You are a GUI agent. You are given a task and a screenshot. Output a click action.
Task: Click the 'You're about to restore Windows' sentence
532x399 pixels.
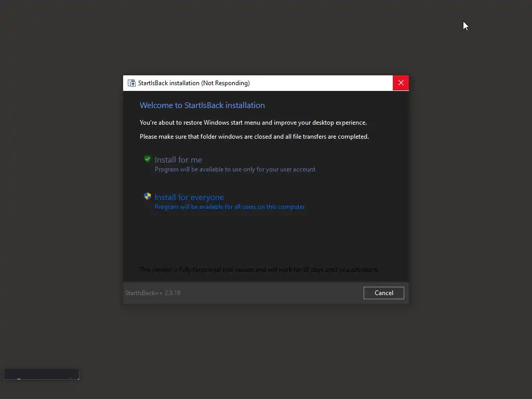click(253, 123)
